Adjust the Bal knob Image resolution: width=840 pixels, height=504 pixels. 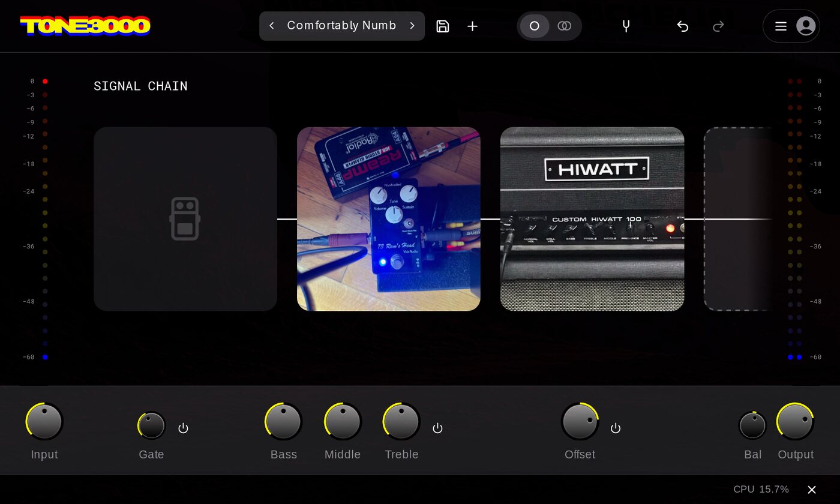[753, 425]
